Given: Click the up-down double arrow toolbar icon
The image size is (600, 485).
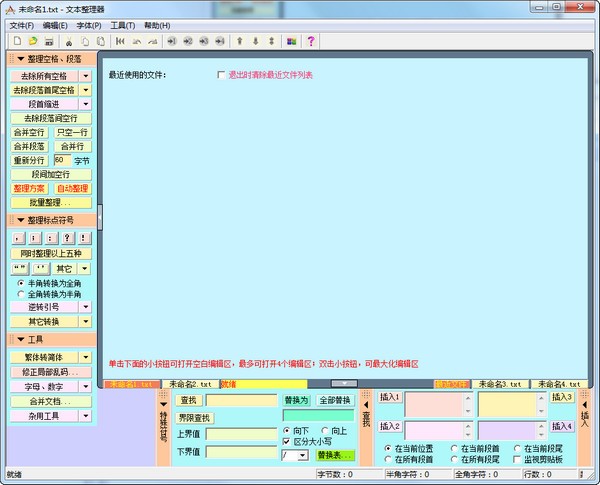Looking at the screenshot, I should coord(272,41).
